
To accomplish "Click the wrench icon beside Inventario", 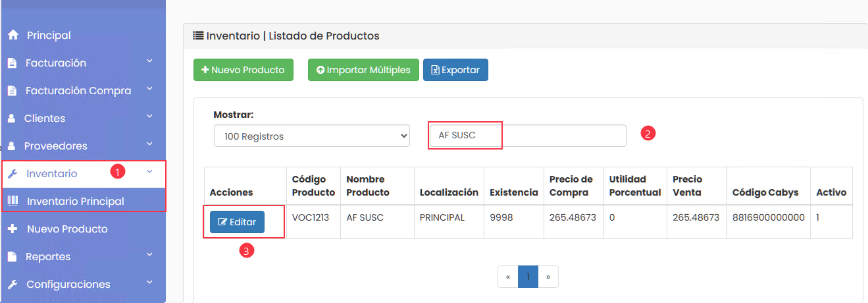I will click(x=12, y=174).
